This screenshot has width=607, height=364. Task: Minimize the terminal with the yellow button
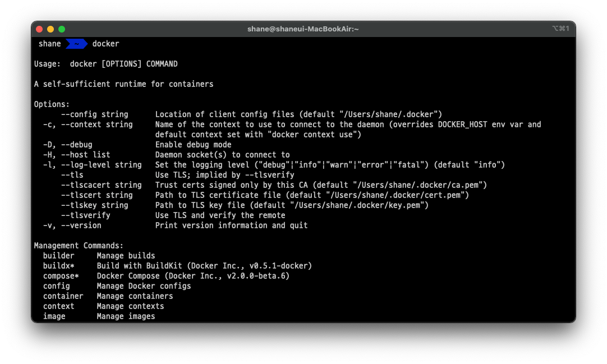[50, 29]
